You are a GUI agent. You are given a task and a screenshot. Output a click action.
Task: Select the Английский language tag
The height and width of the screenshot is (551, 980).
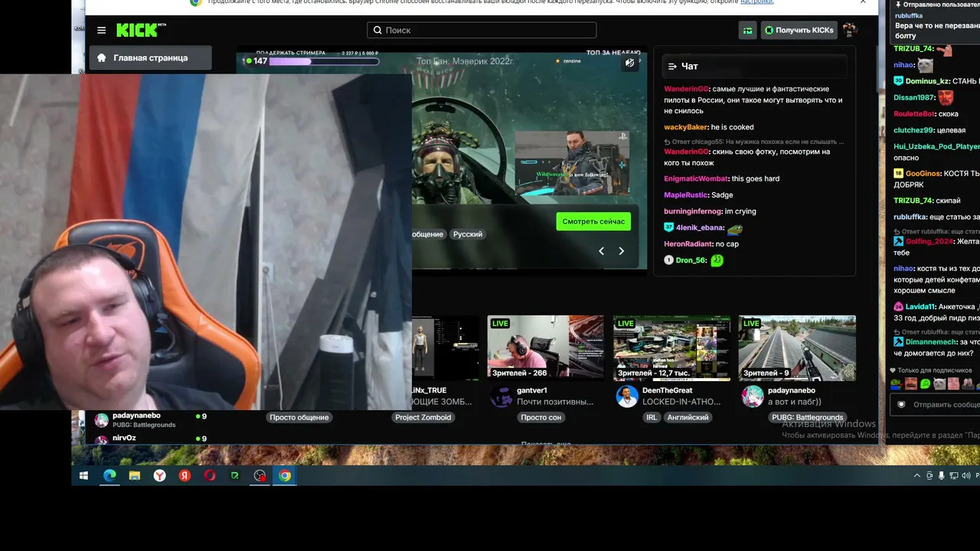(688, 418)
